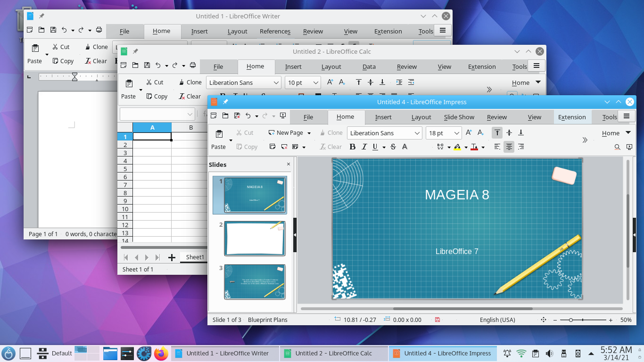Start slideshow from Impress quick toolbar
The image size is (644, 362).
[x=283, y=115]
